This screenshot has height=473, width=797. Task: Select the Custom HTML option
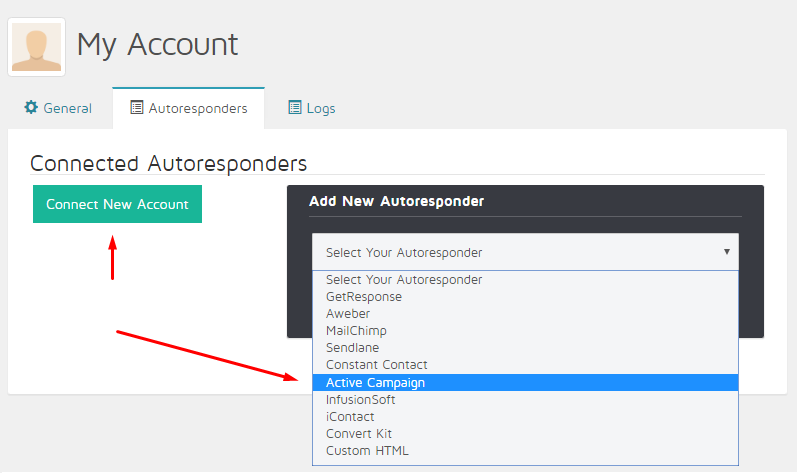525,451
